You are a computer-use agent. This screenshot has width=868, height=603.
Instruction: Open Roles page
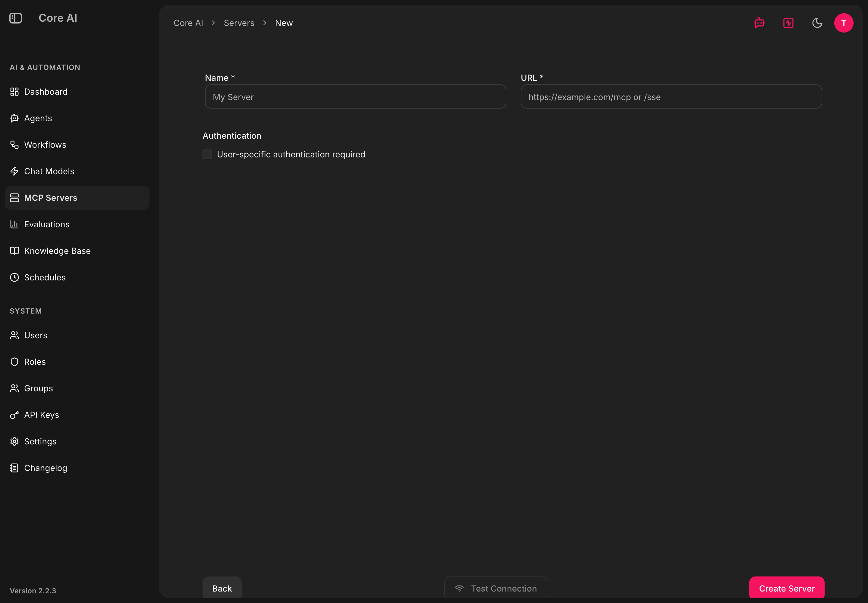click(x=77, y=361)
